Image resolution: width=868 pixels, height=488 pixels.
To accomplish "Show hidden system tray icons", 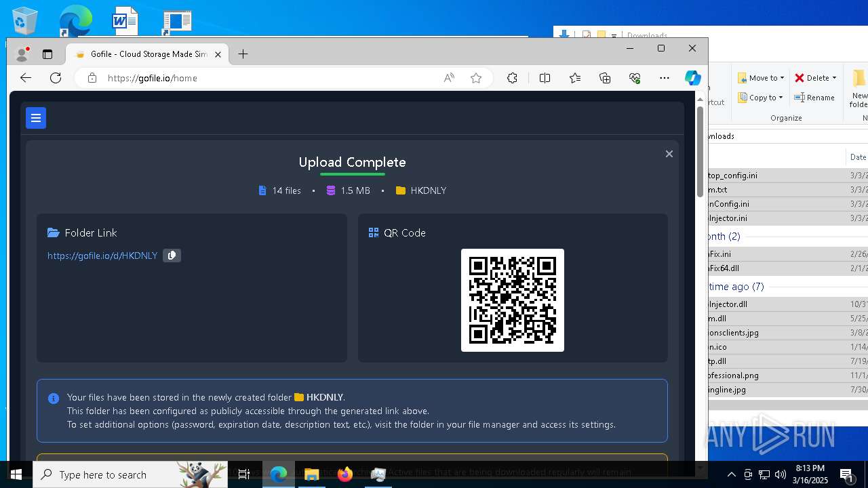I will [x=732, y=474].
